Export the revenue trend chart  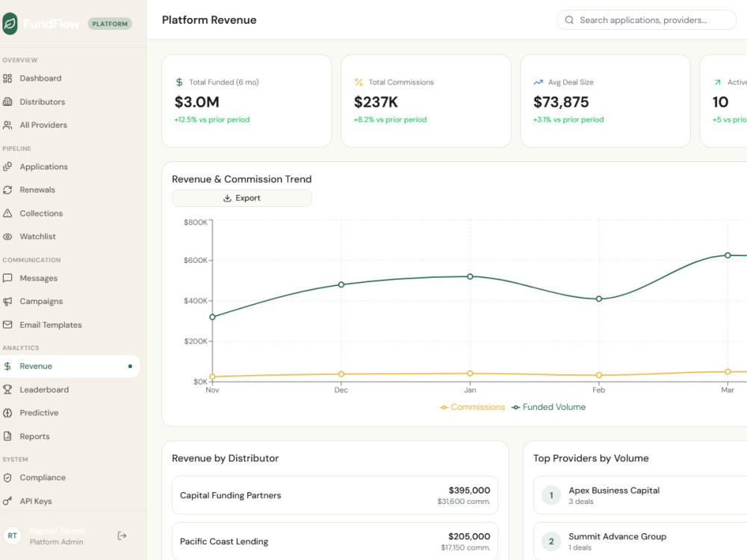[x=242, y=198]
